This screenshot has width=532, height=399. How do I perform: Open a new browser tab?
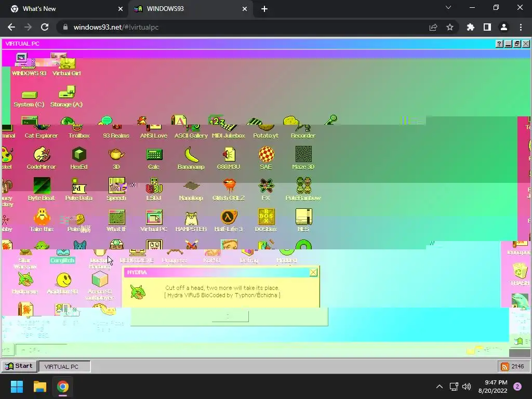coord(264,9)
